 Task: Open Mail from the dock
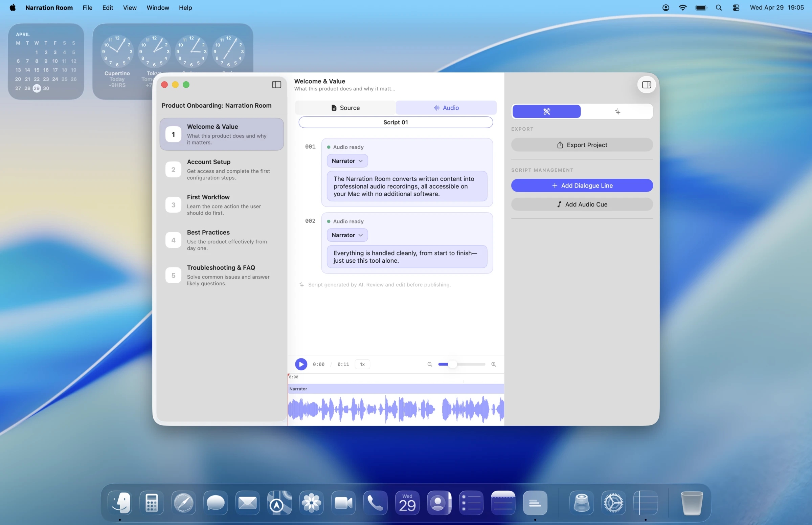point(247,503)
